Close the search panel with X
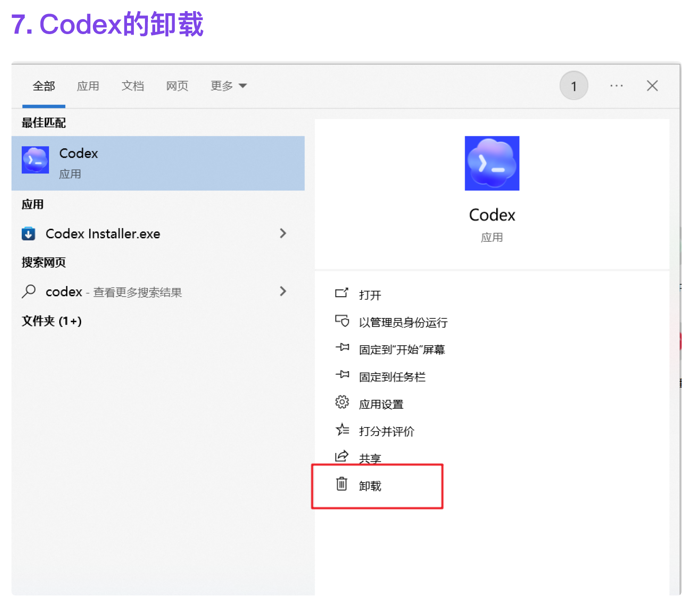 pos(652,86)
